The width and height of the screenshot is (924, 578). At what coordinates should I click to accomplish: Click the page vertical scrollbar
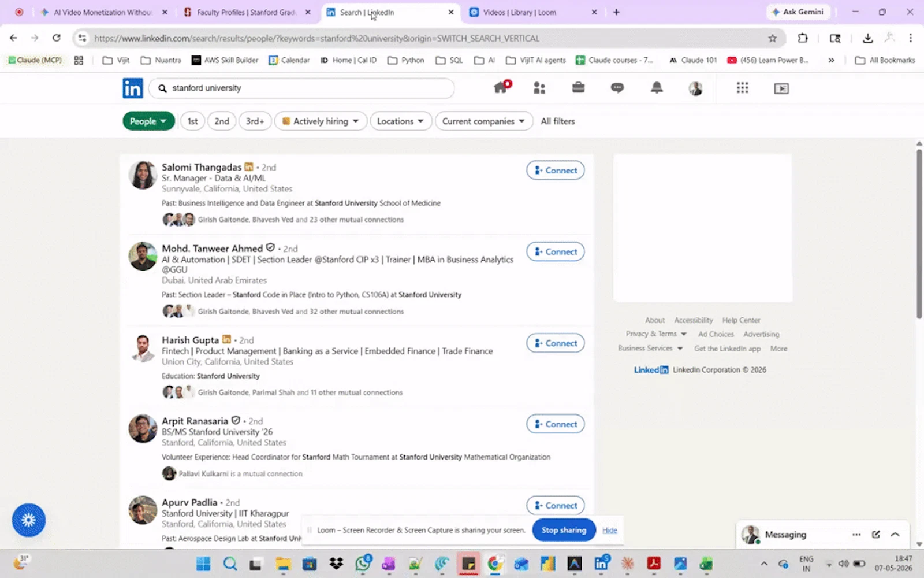(x=919, y=234)
